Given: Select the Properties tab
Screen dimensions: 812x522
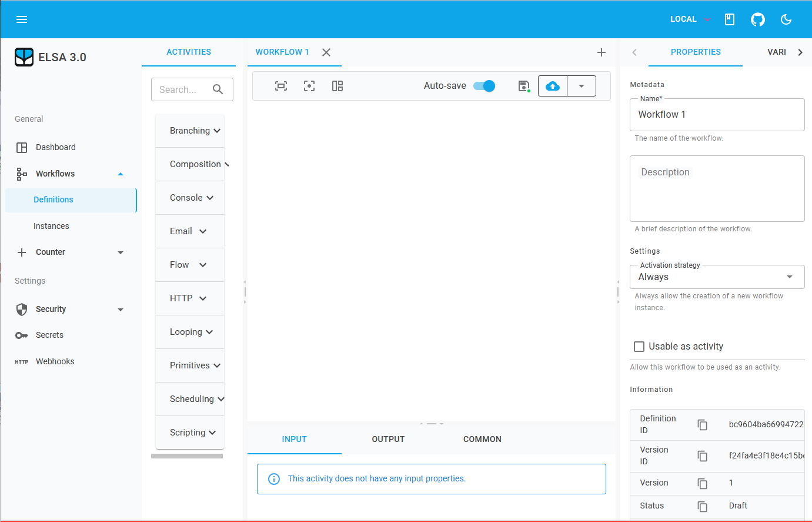Looking at the screenshot, I should pyautogui.click(x=696, y=52).
